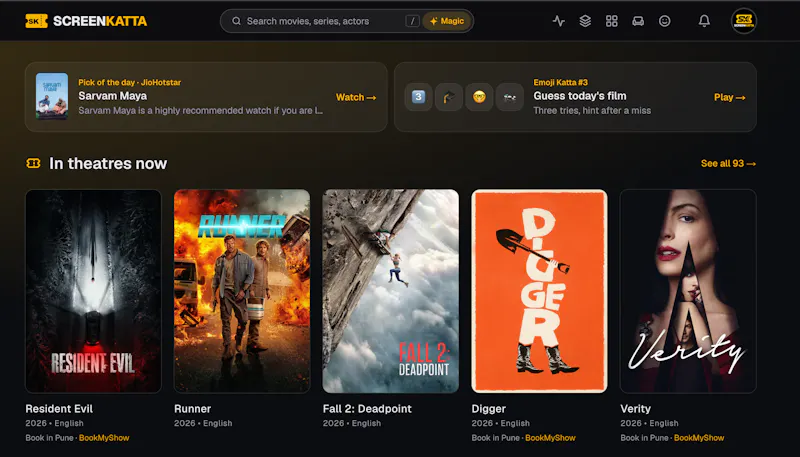Viewport: 800px width, 457px height.
Task: Click the Sarvam Maya title
Action: click(112, 96)
